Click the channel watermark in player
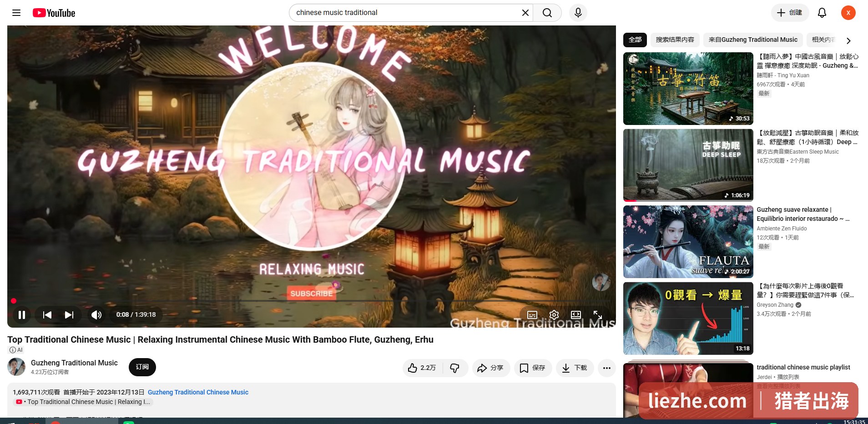868x424 pixels. tap(601, 282)
